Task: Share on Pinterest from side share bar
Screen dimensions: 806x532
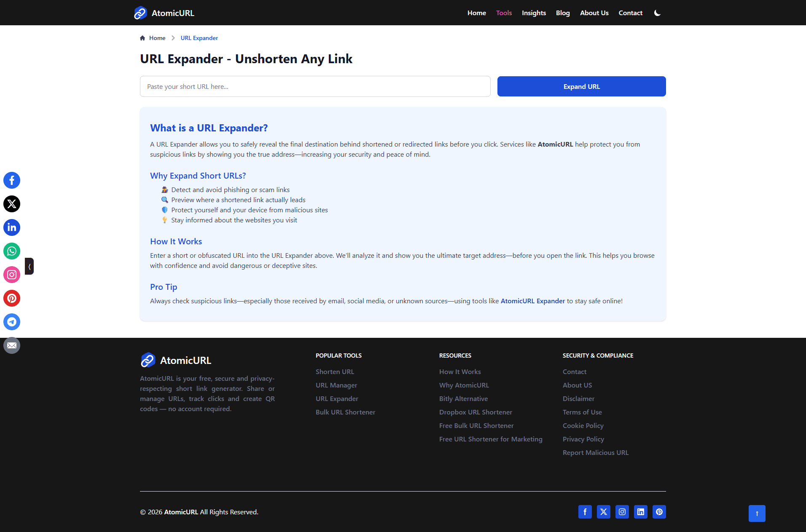Action: [12, 298]
